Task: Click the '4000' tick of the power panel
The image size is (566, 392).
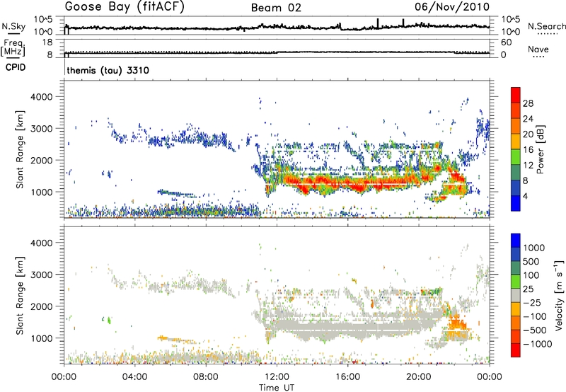Action: (x=41, y=97)
